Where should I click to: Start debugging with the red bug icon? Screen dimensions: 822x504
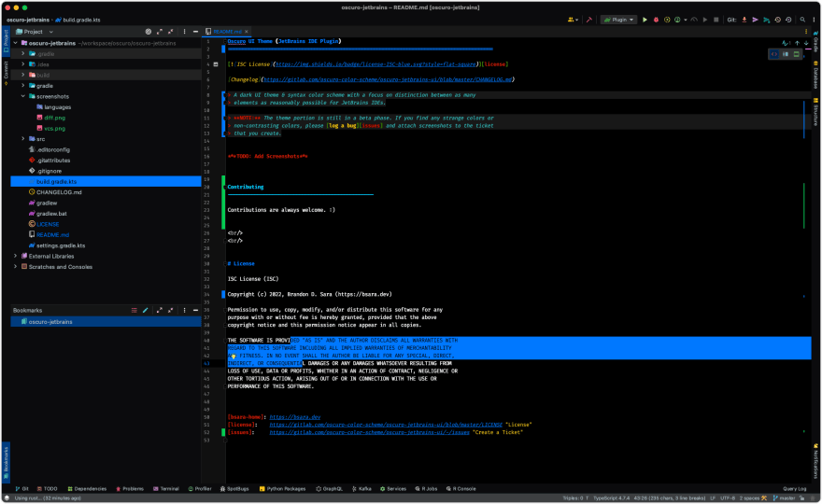click(x=656, y=20)
